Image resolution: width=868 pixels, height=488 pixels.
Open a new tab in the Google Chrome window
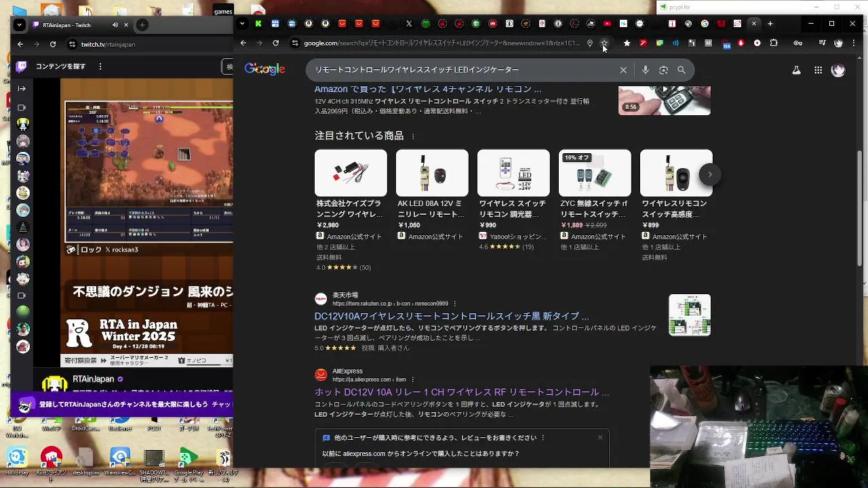[770, 24]
